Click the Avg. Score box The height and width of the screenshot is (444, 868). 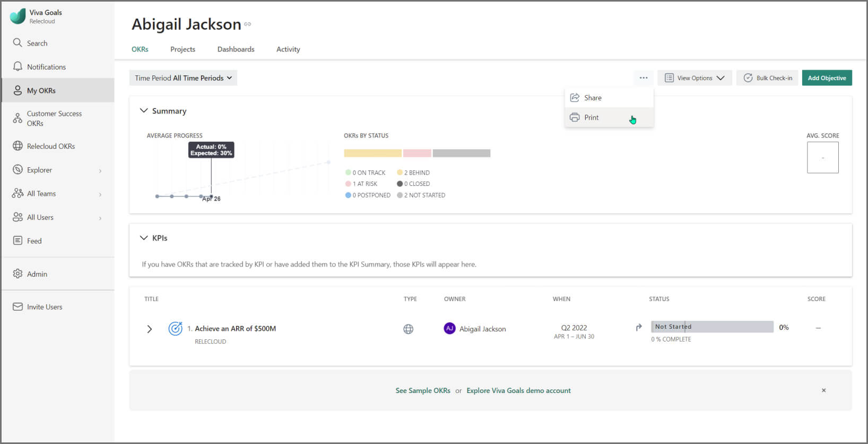point(823,157)
